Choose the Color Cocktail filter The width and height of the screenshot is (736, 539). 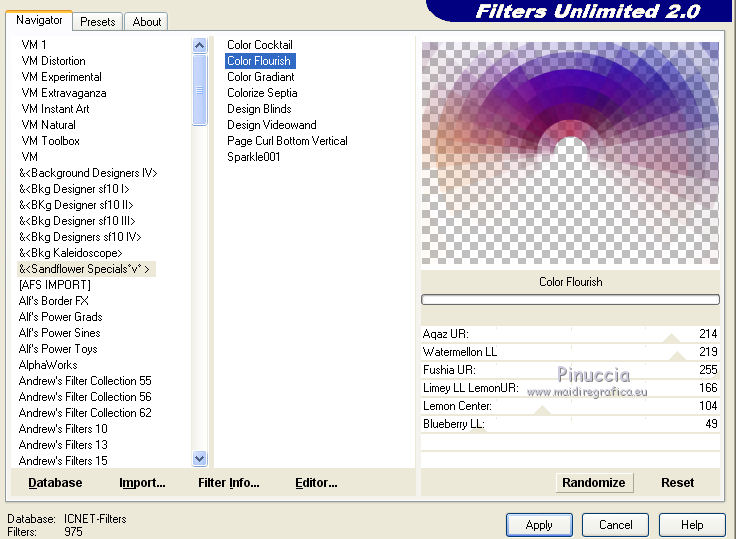click(260, 45)
